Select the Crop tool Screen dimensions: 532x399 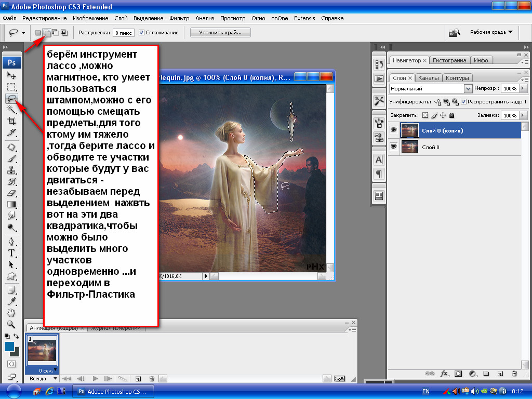pos(11,121)
